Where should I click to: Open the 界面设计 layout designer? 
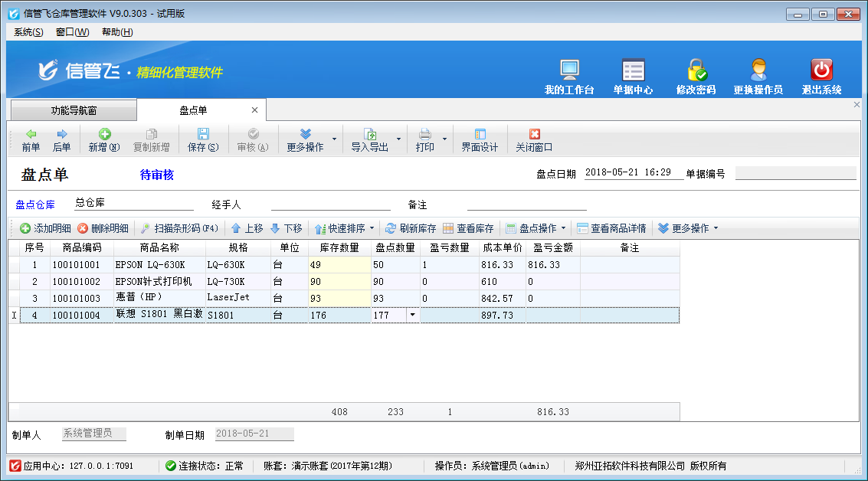pyautogui.click(x=480, y=140)
